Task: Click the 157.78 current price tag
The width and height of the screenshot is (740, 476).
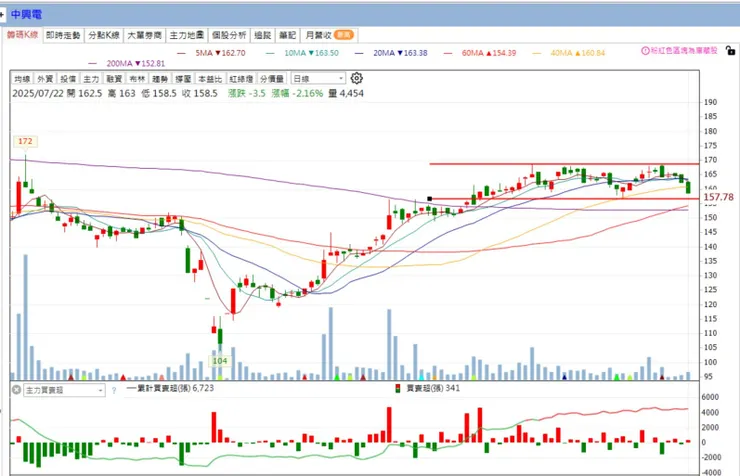Action: point(718,197)
